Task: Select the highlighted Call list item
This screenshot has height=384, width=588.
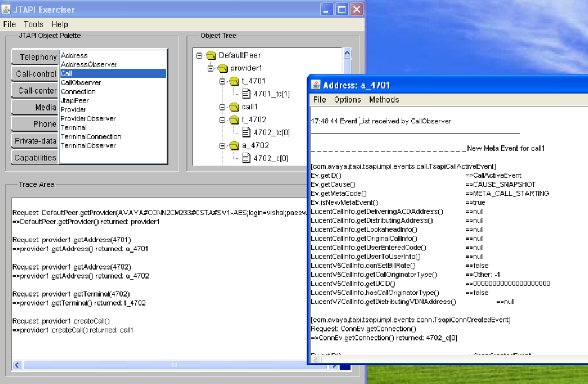Action: tap(113, 73)
